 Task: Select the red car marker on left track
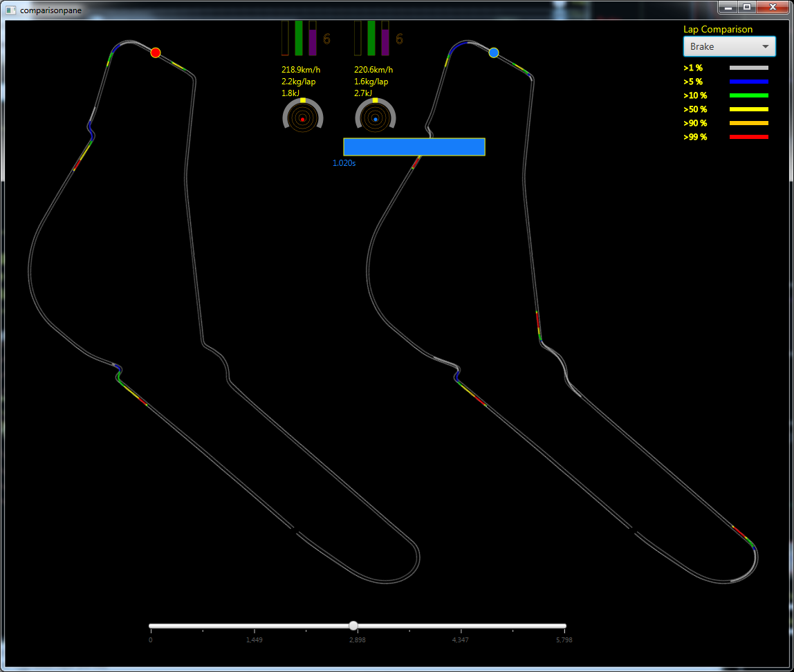click(x=156, y=53)
